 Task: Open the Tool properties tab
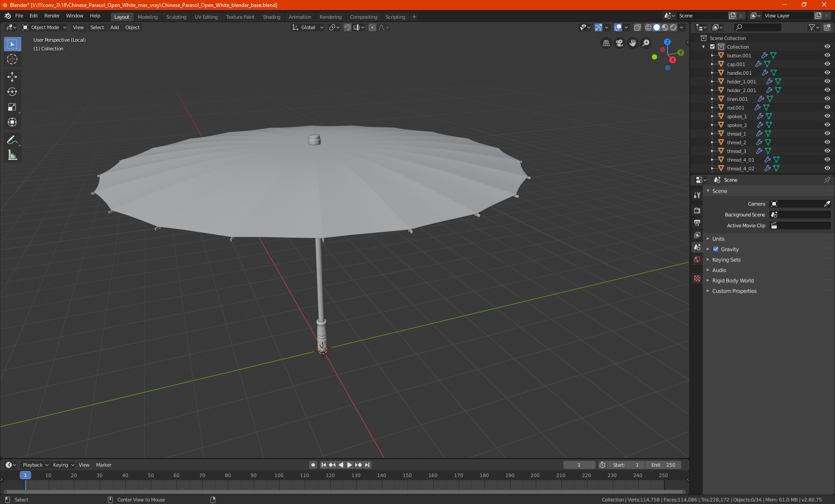click(x=697, y=195)
